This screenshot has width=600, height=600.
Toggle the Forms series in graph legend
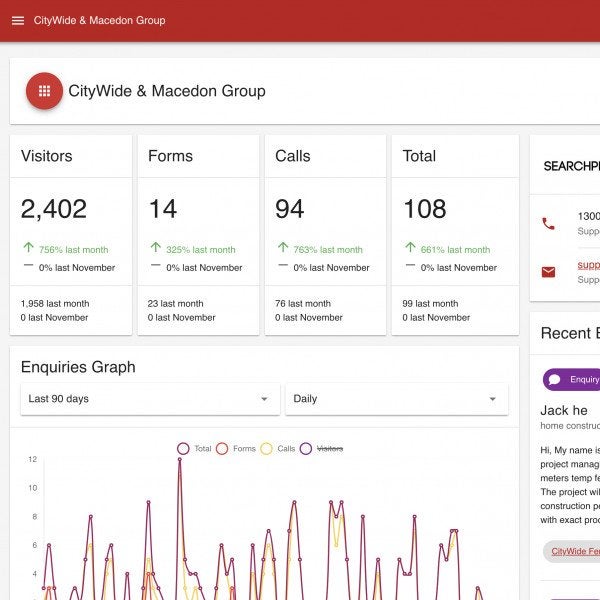(x=236, y=448)
